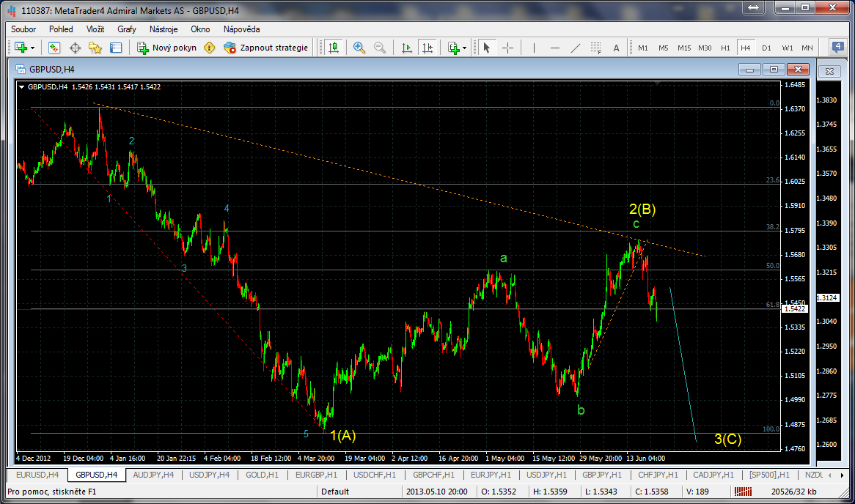Click the Nový pokyn button
This screenshot has width=855, height=504.
(x=166, y=48)
